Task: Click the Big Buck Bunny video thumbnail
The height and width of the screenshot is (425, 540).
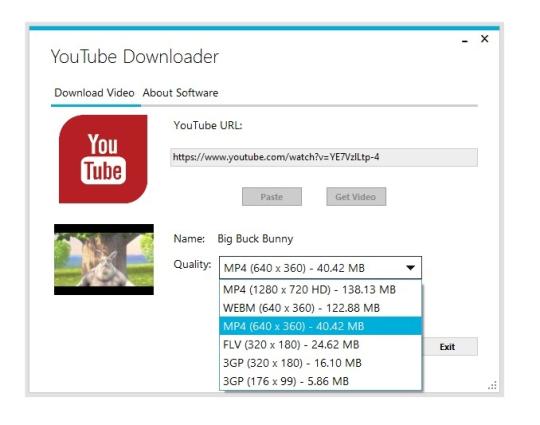Action: 104,259
